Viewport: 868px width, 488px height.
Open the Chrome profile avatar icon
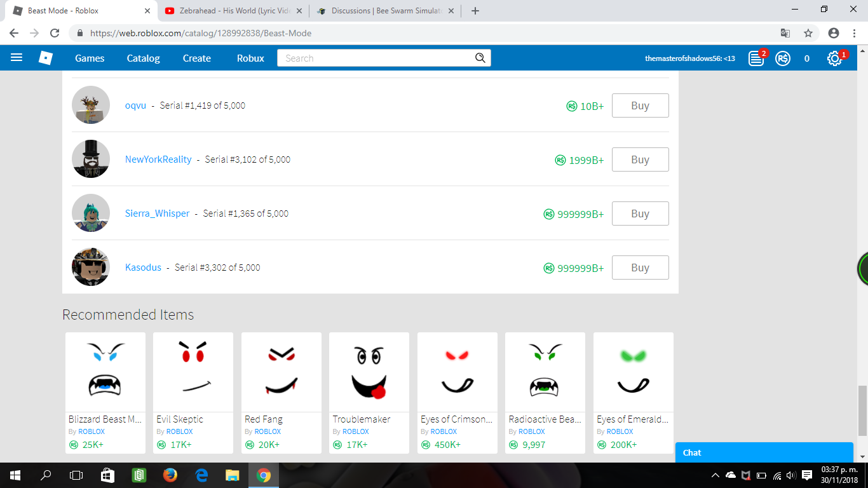click(834, 33)
